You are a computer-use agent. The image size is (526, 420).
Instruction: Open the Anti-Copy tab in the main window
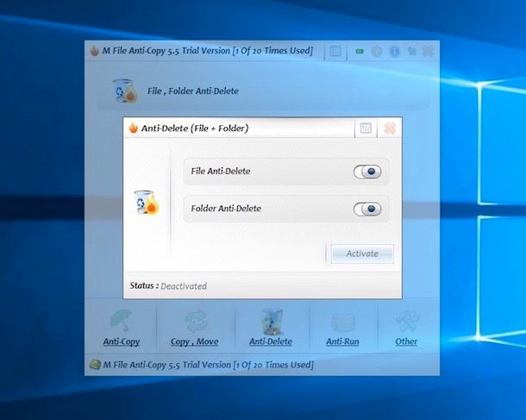coord(121,328)
